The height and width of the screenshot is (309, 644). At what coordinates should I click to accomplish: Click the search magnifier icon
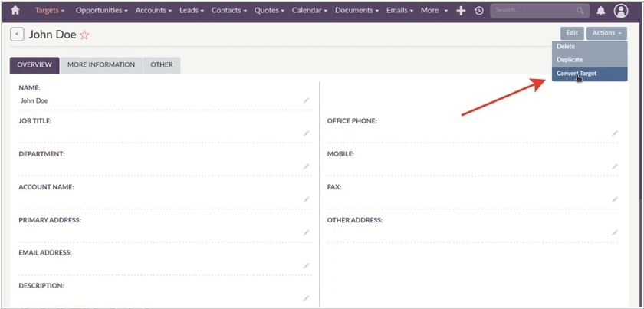click(x=580, y=11)
